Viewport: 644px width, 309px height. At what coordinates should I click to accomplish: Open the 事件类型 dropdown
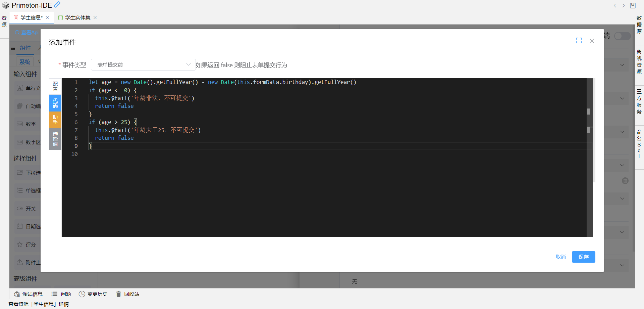tap(143, 65)
